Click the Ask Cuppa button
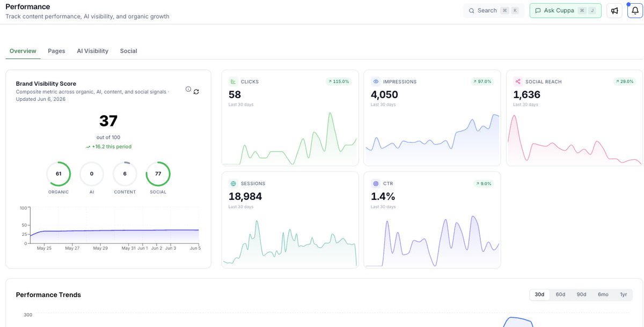 click(566, 11)
